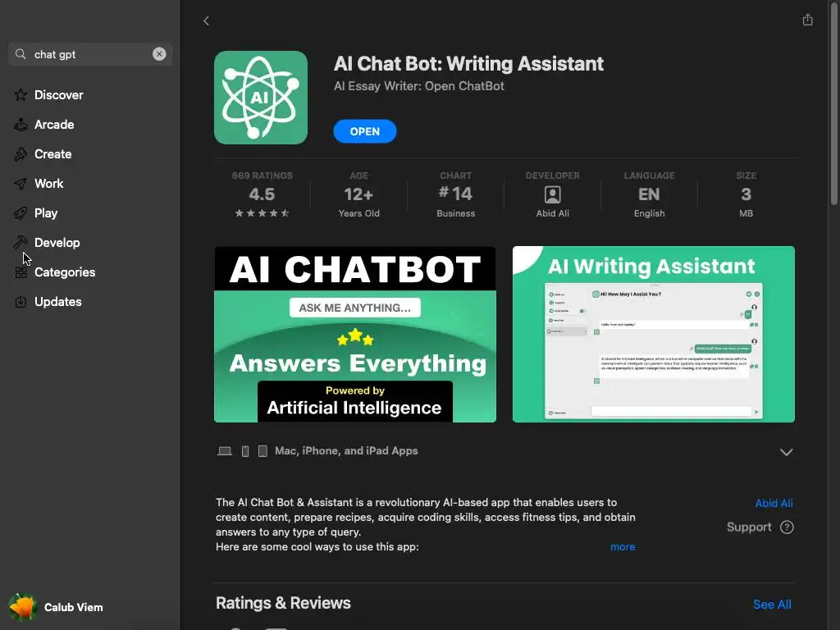The height and width of the screenshot is (630, 840).
Task: Click the back chevron arrow
Action: 206,21
